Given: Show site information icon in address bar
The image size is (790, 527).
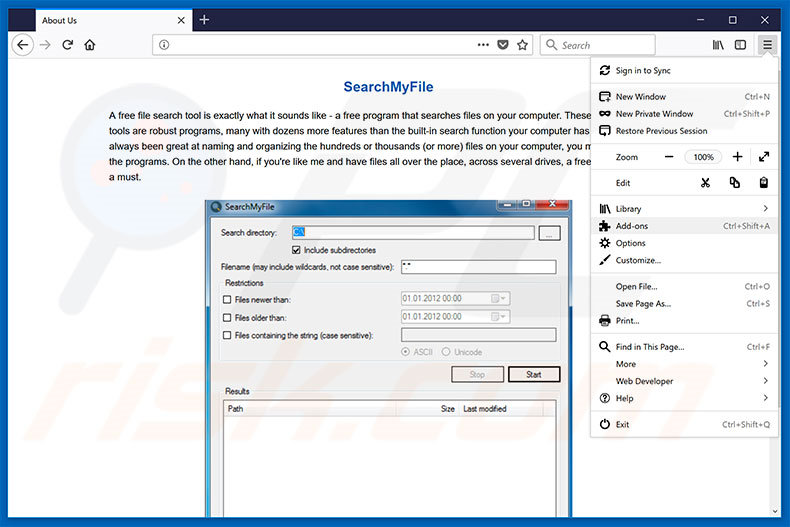Looking at the screenshot, I should coord(164,45).
